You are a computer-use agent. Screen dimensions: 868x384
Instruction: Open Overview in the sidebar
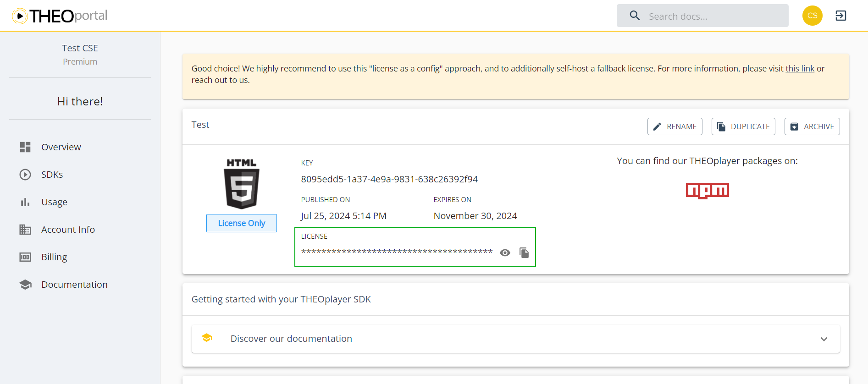click(61, 147)
